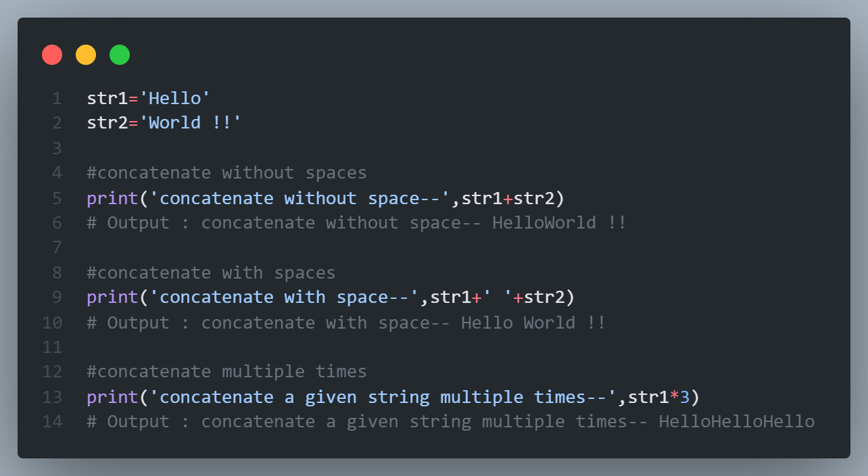Click line number 1 in gutter

[x=56, y=99]
